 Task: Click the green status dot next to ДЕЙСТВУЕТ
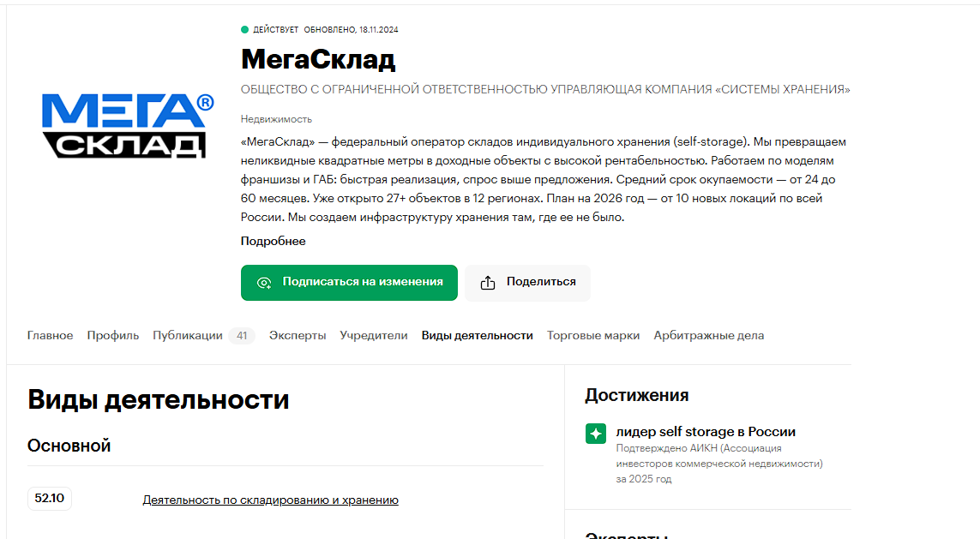pos(244,29)
